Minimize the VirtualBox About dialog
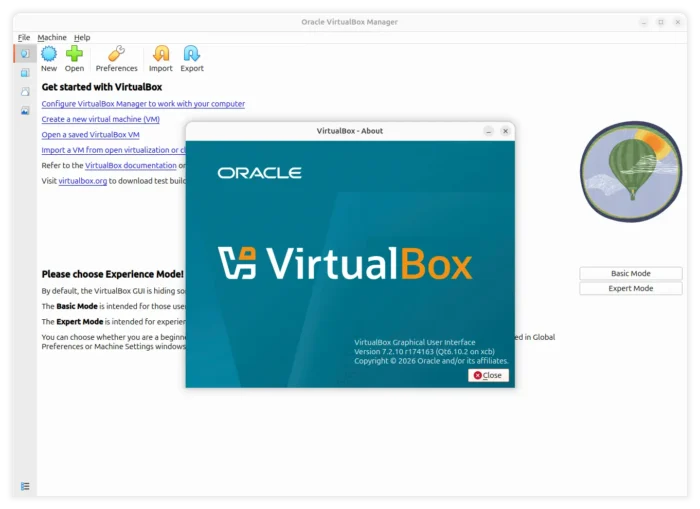 click(488, 131)
